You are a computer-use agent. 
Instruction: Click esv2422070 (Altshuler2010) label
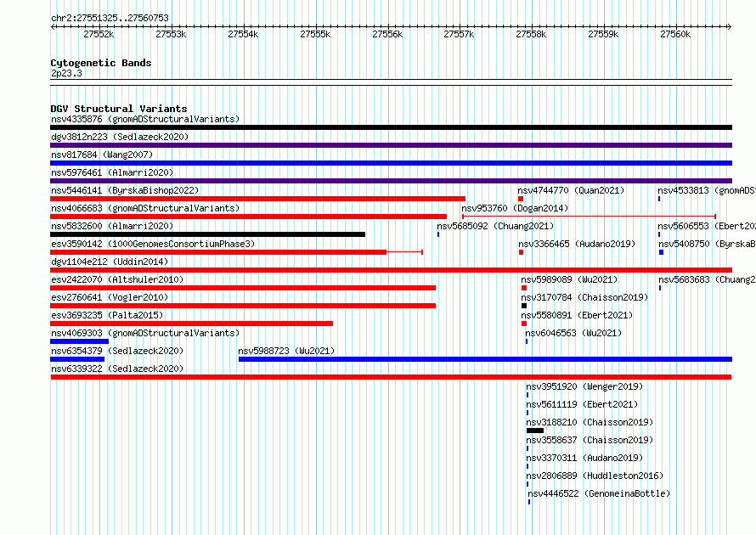point(117,279)
